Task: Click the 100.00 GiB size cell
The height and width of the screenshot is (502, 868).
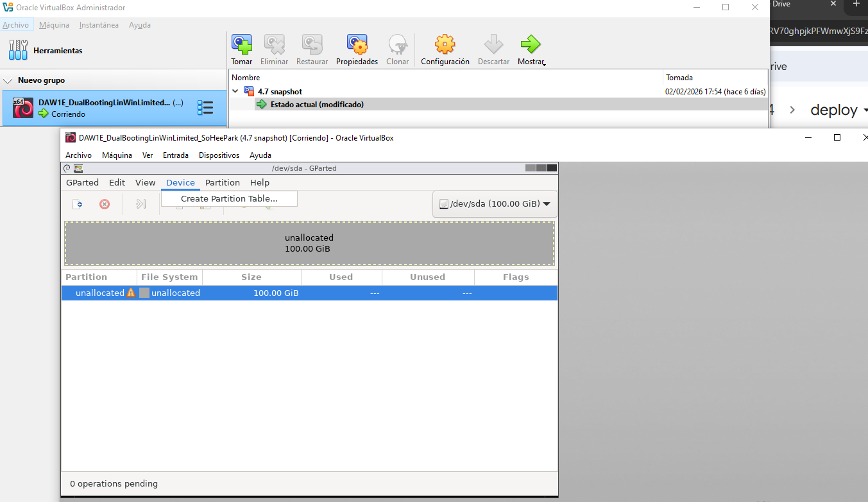Action: (x=276, y=293)
